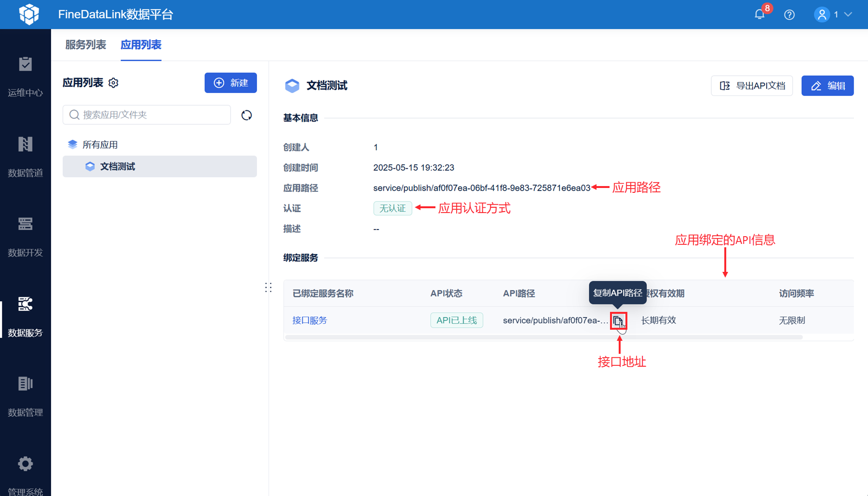Copy the API path with the copy icon
Screen dimensions: 868x496
618,321
